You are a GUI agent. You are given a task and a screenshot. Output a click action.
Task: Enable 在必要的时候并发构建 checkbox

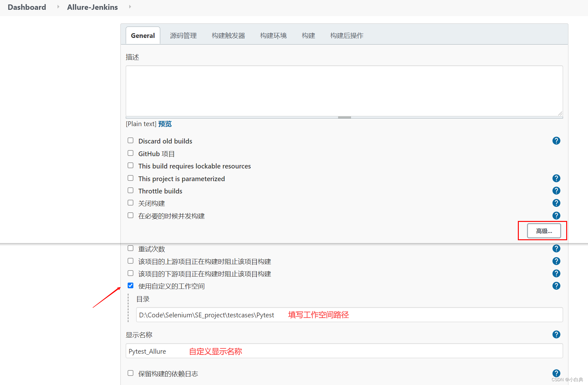[130, 215]
